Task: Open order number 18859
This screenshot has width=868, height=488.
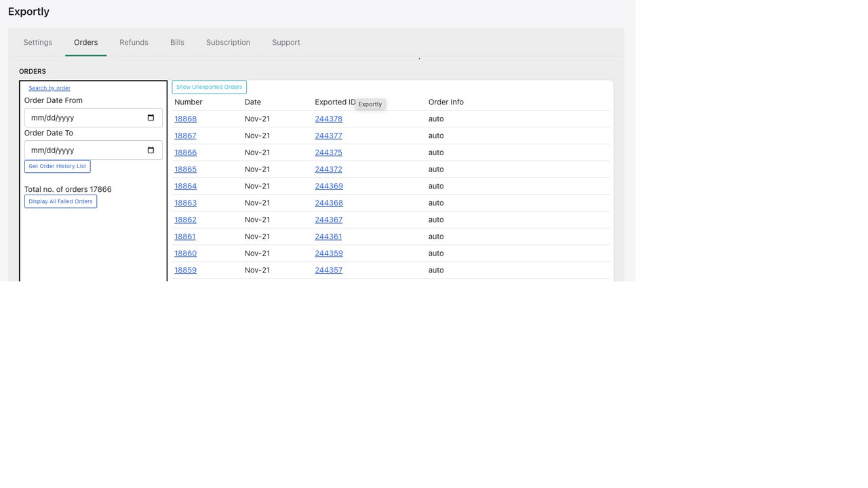Action: pos(185,270)
